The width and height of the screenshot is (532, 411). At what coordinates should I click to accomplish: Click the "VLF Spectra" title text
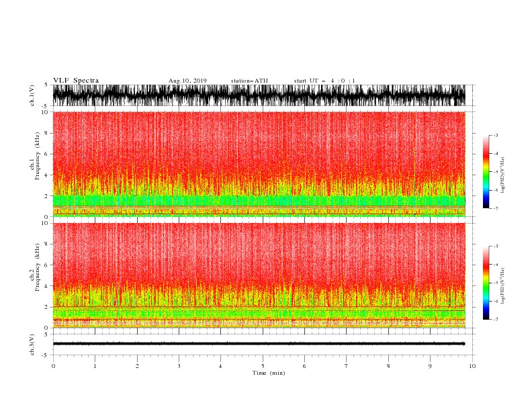(76, 81)
